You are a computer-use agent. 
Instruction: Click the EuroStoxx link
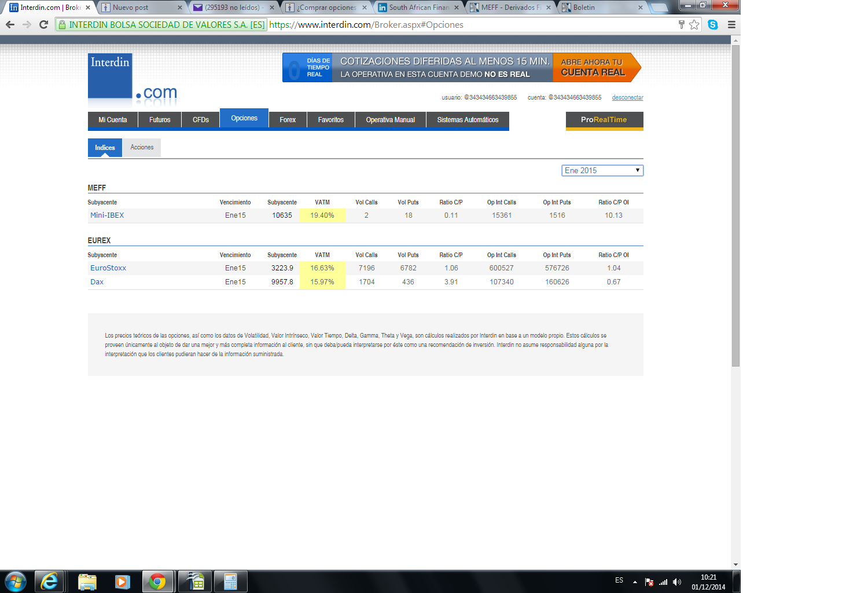coord(108,268)
